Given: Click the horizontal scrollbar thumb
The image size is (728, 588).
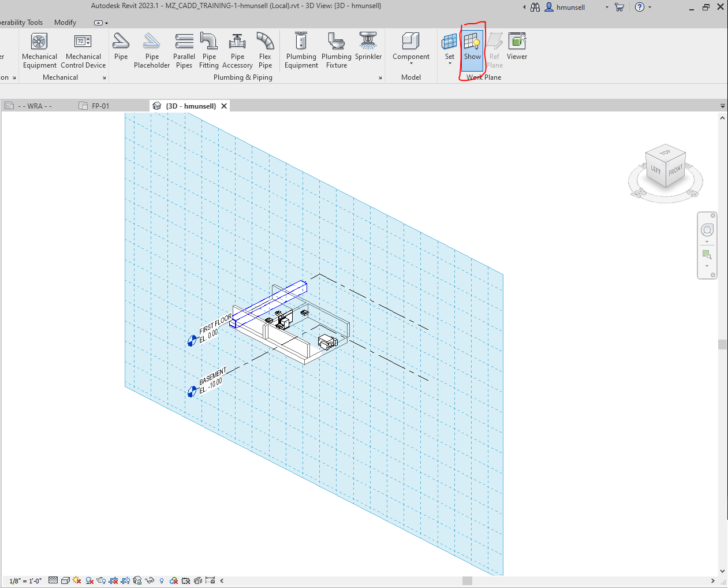Looking at the screenshot, I should [467, 580].
